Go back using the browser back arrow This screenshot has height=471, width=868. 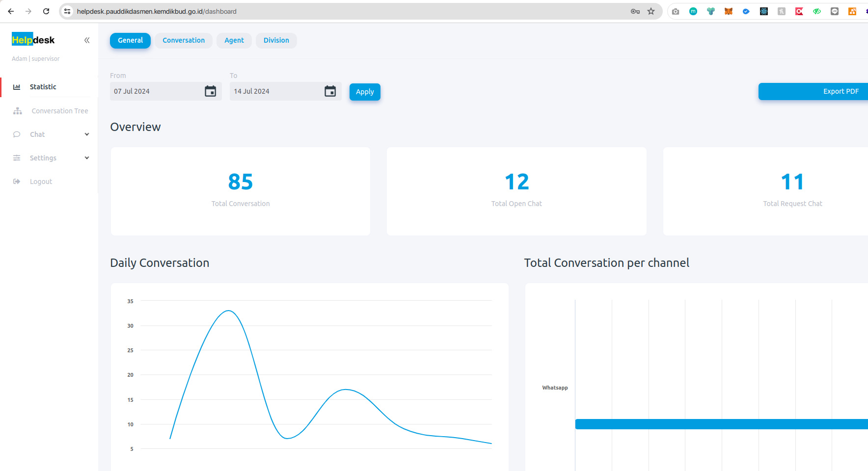11,11
